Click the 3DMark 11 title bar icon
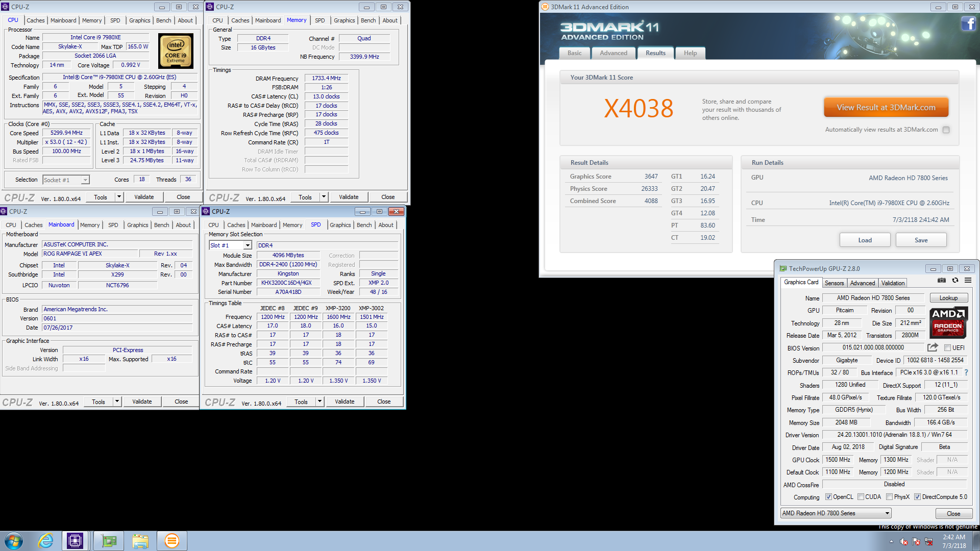The height and width of the screenshot is (551, 980). (545, 7)
